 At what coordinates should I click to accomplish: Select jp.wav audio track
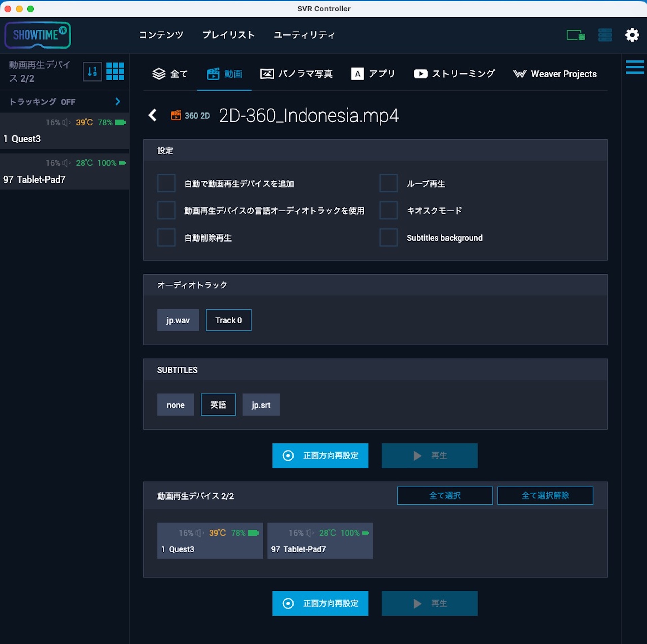click(x=178, y=320)
